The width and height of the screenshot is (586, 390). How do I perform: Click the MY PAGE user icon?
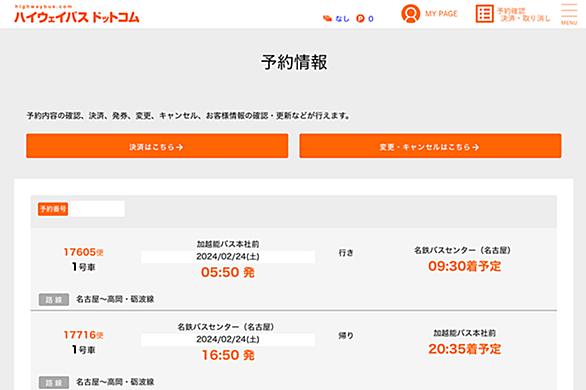[x=410, y=14]
